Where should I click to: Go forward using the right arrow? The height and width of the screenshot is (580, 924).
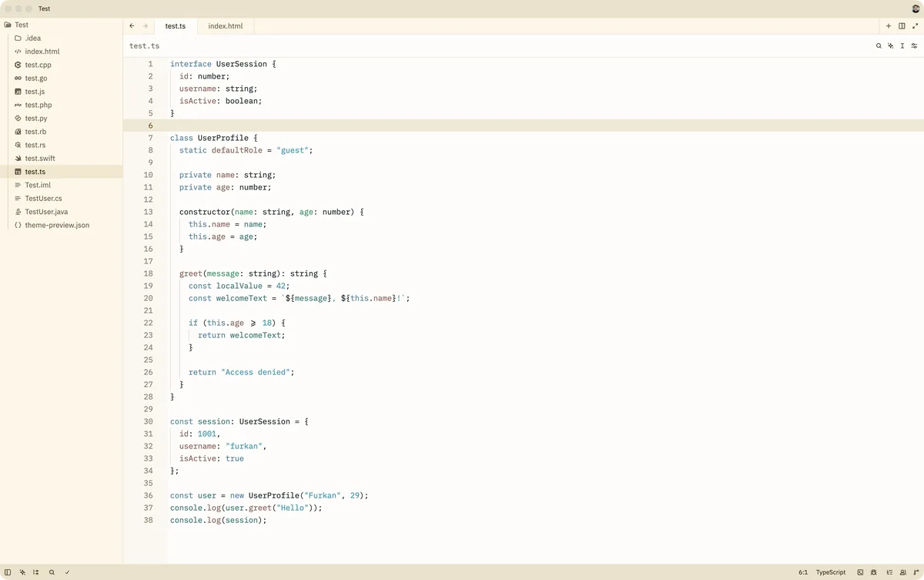(x=146, y=25)
